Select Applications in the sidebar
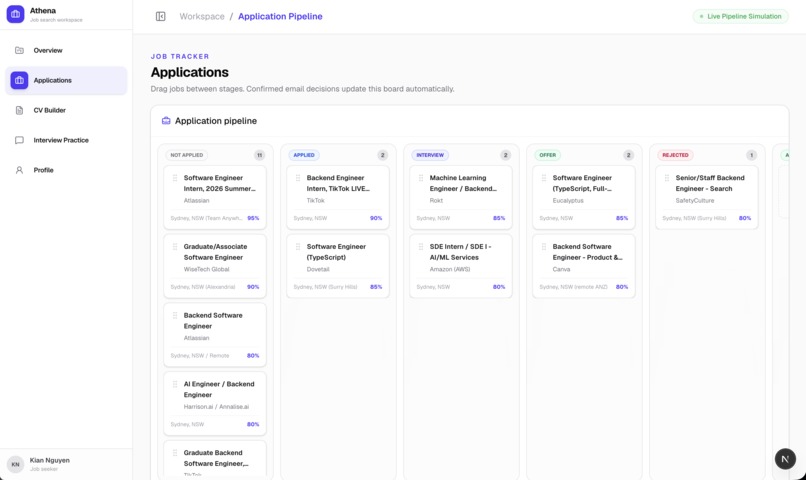This screenshot has height=480, width=806. 66,80
